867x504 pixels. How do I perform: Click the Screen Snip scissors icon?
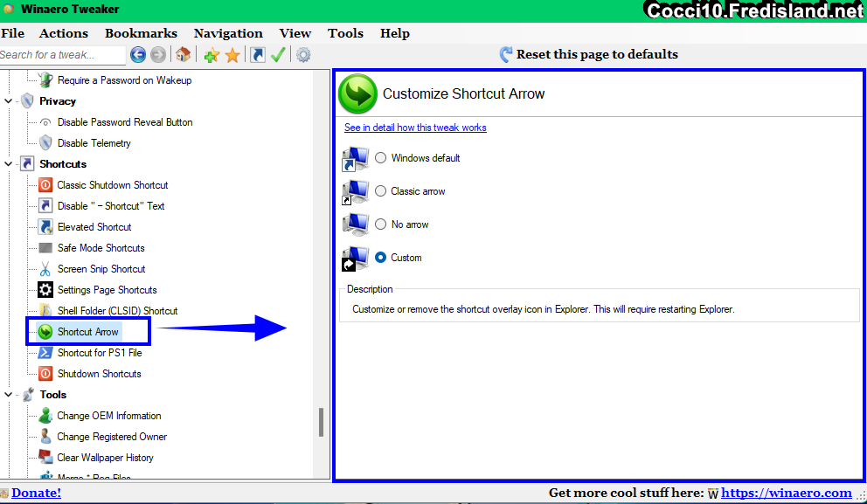click(x=45, y=269)
